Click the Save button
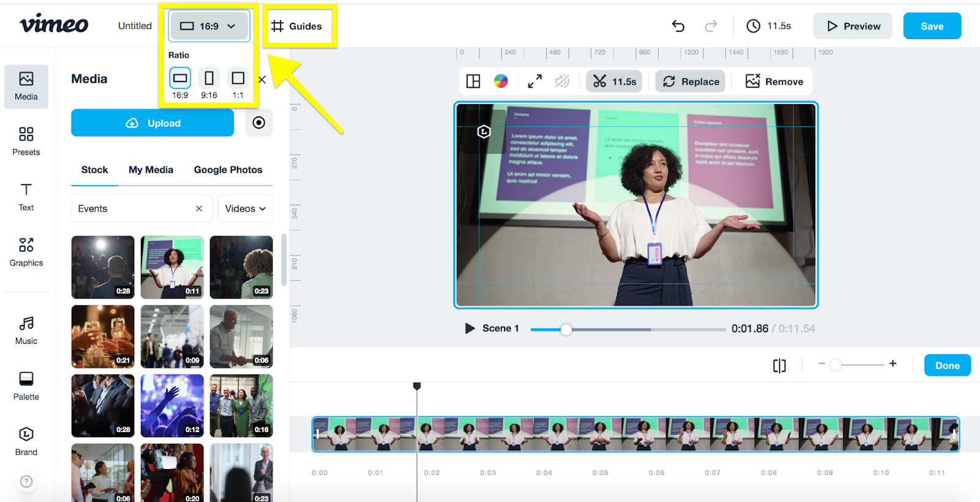Image resolution: width=980 pixels, height=502 pixels. (x=932, y=26)
